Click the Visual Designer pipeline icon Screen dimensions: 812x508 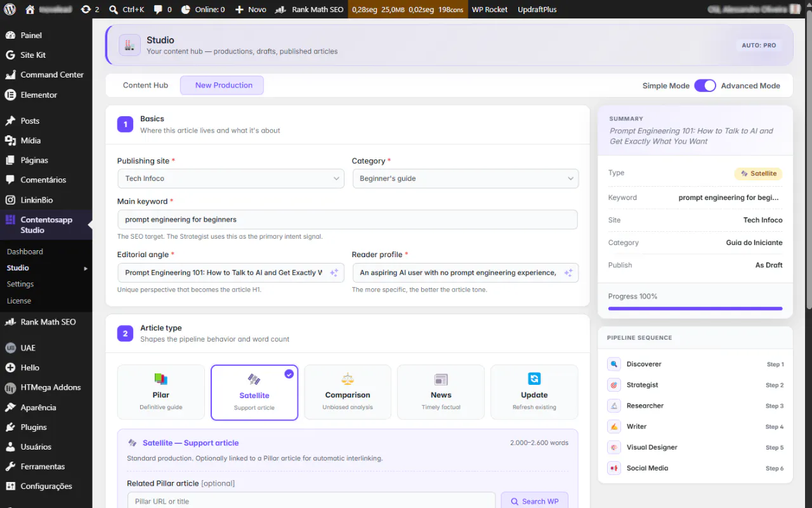[614, 448]
